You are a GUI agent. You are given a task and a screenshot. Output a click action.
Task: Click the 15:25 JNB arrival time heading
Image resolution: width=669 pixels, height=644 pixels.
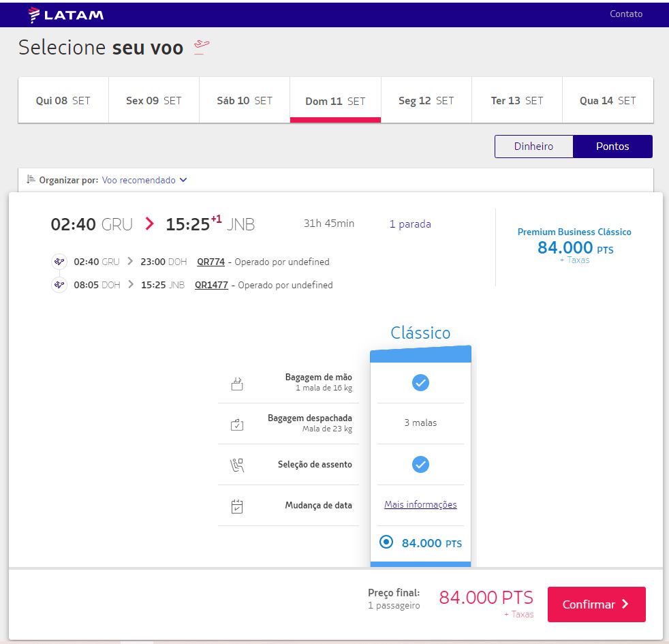(x=211, y=224)
